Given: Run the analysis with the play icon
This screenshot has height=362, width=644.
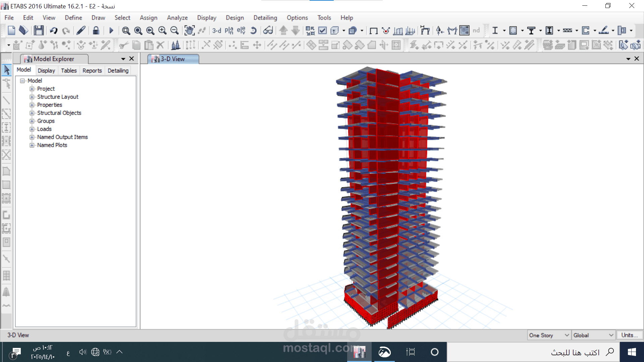Looking at the screenshot, I should pyautogui.click(x=111, y=30).
